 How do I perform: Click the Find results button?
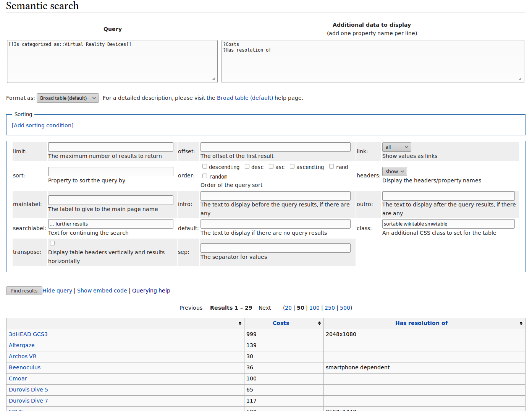(x=24, y=291)
